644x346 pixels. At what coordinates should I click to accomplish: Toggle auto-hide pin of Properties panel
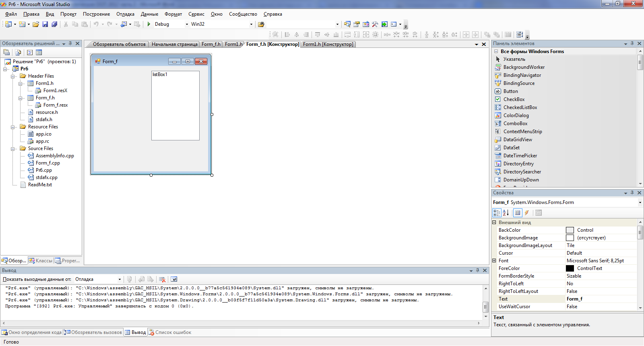pos(632,193)
